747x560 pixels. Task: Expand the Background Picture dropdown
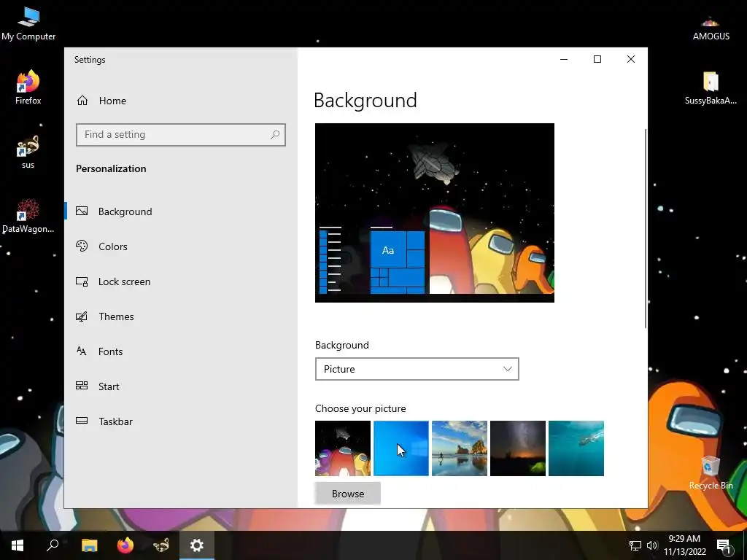pyautogui.click(x=417, y=369)
